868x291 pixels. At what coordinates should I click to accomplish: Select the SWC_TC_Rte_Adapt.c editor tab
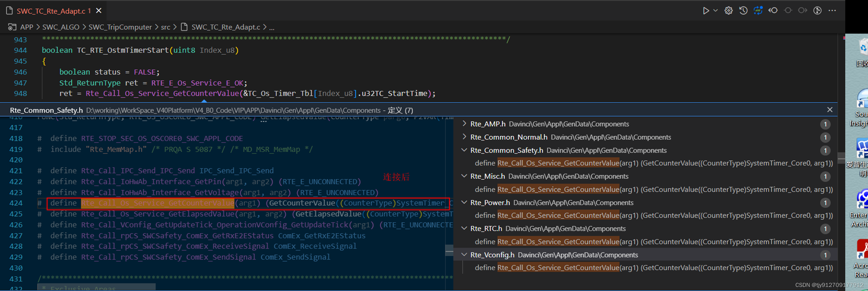point(51,10)
